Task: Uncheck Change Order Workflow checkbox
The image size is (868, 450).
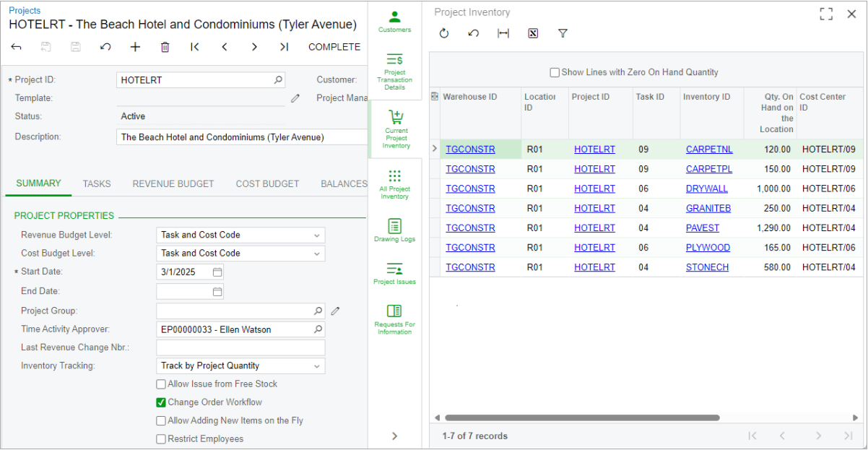Action: tap(161, 402)
